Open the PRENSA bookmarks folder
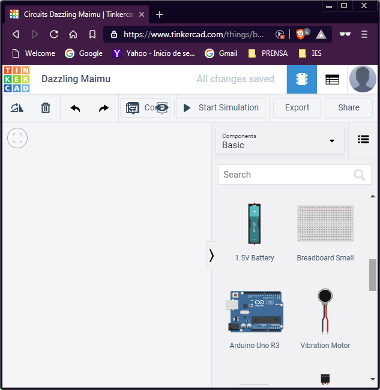Viewport: 380px width, 390px height. [268, 53]
